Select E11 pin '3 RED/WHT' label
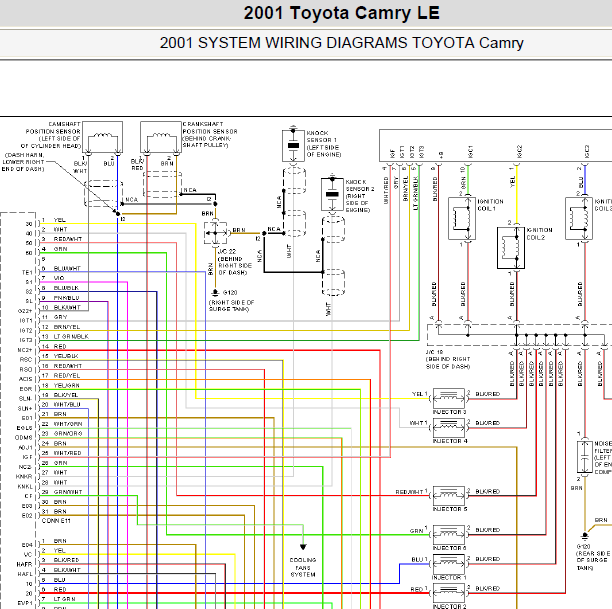612x609 pixels. [62, 239]
